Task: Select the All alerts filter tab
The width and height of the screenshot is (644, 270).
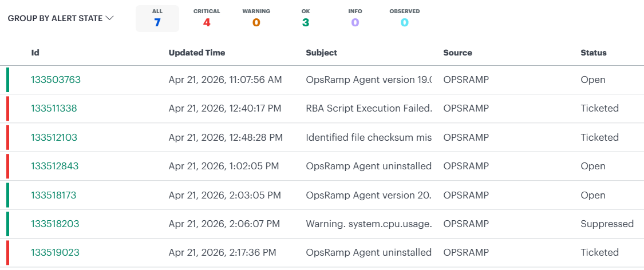Action: coord(157,18)
